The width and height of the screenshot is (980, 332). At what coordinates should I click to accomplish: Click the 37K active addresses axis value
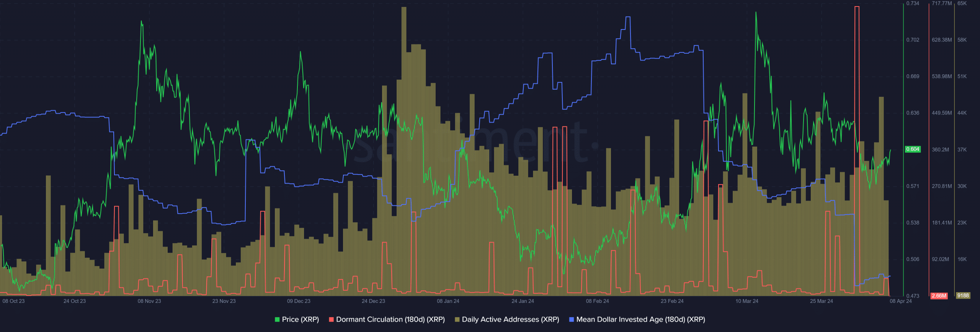(962, 149)
